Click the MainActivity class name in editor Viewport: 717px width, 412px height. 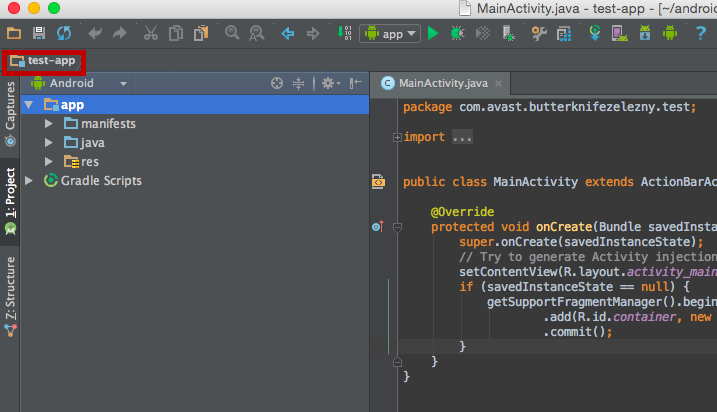(535, 182)
